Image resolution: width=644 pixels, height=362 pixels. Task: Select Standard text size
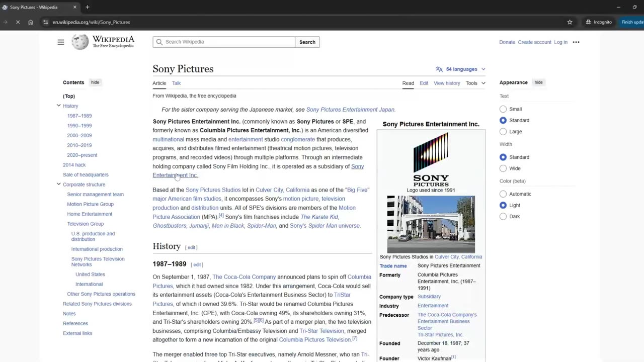pos(503,120)
